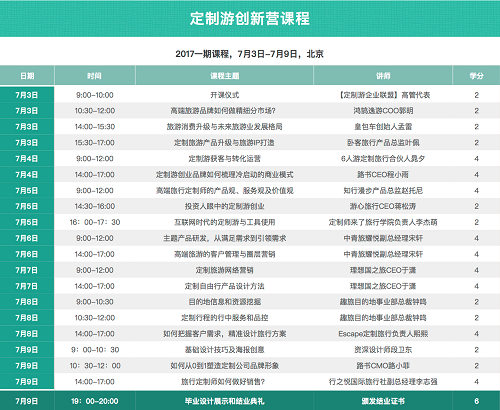Viewport: 500px width, 410px height.
Task: Click lecturer cell 资深设计师段卫东
Action: pos(383,350)
